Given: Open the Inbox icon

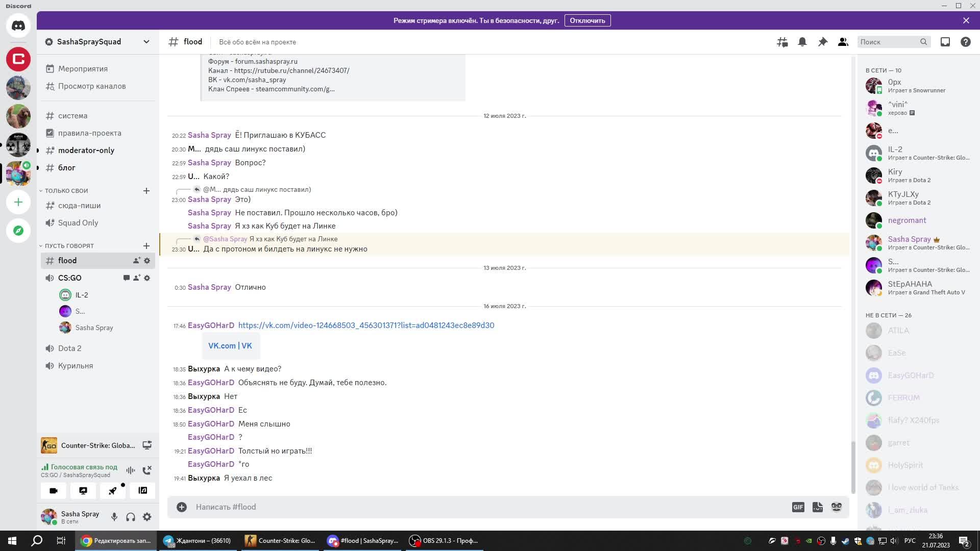Looking at the screenshot, I should point(945,42).
